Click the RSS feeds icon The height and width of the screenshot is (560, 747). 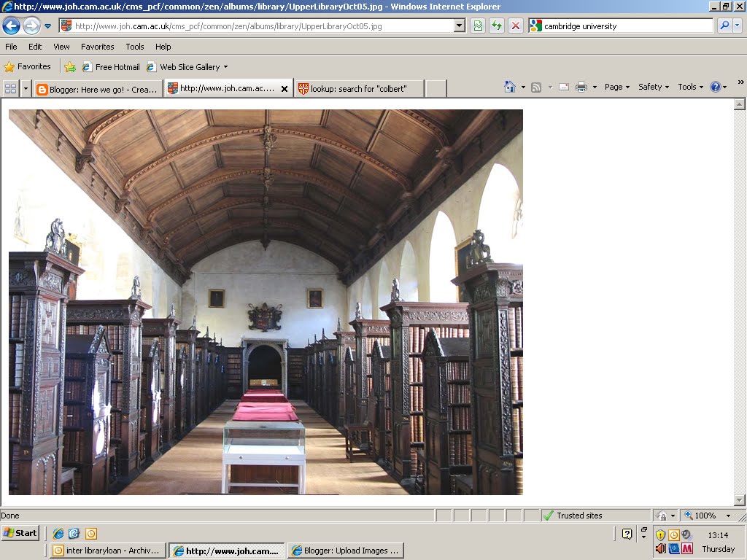coord(536,87)
